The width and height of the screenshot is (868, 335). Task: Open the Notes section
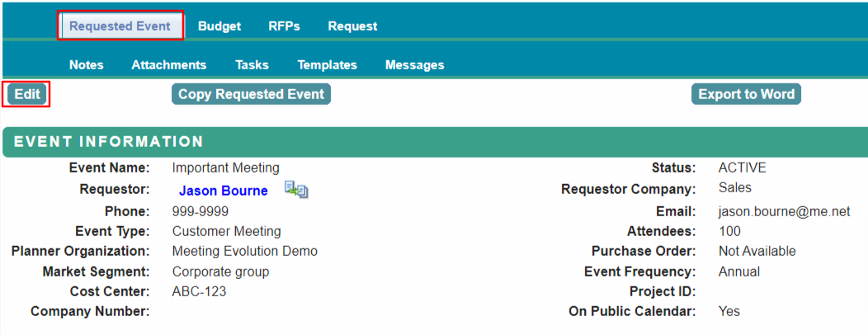pos(87,65)
